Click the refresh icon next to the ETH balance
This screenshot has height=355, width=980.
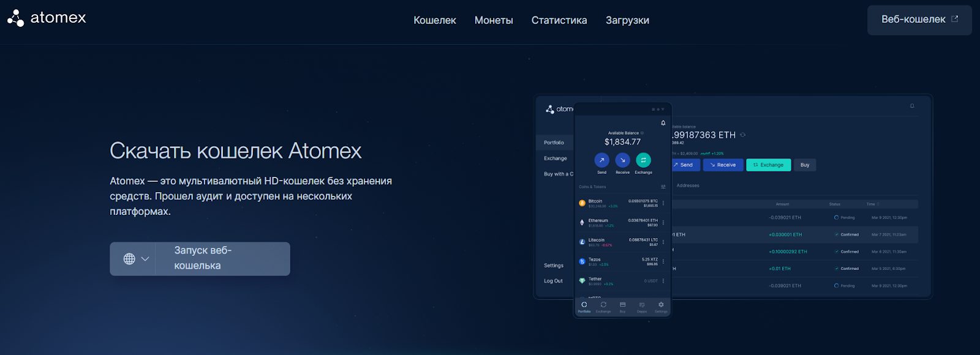pos(743,135)
